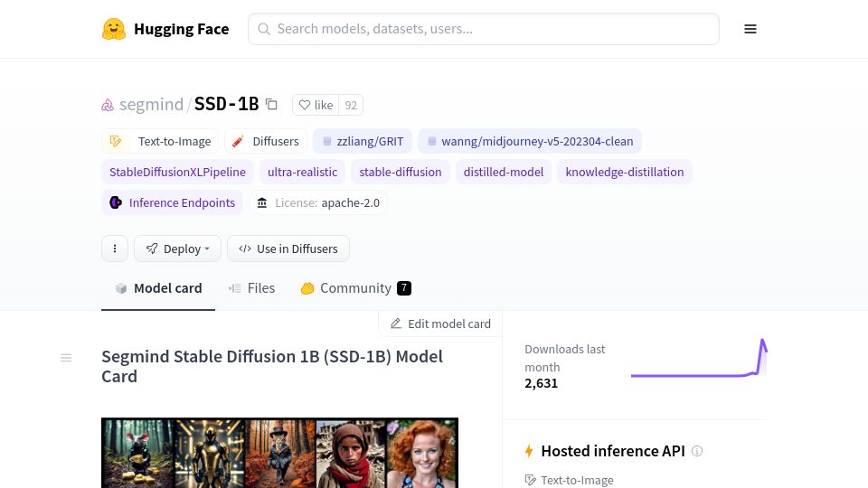Viewport: 868px width, 488px height.
Task: Select the Diffusers library tag
Action: coord(266,141)
